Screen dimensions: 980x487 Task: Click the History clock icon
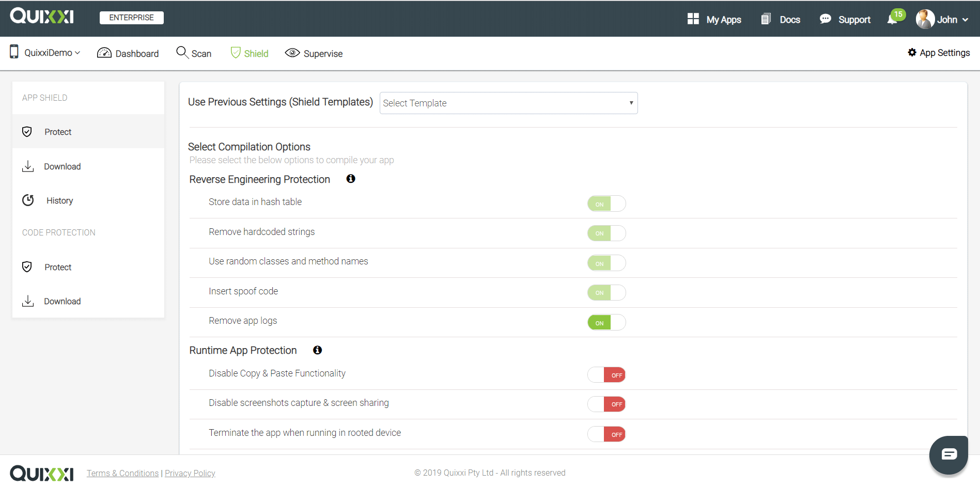(28, 200)
